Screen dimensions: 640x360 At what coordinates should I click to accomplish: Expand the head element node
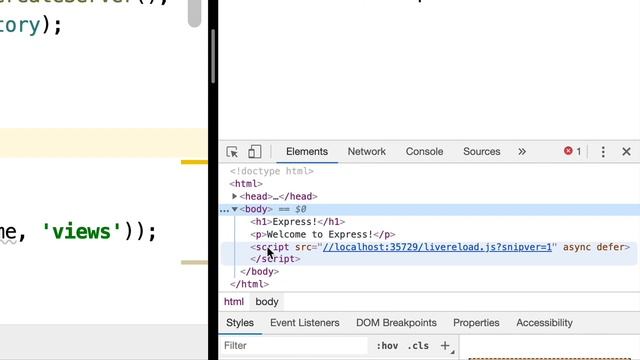(234, 196)
